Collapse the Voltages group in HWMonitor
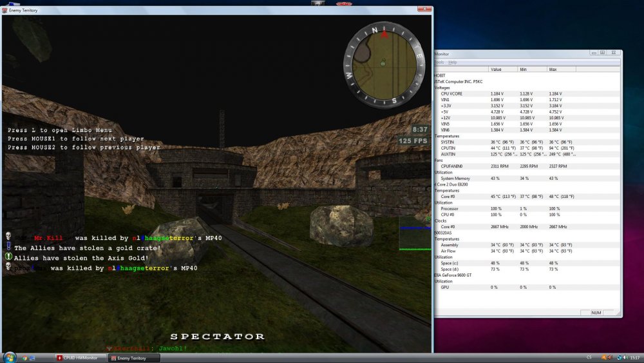 442,88
